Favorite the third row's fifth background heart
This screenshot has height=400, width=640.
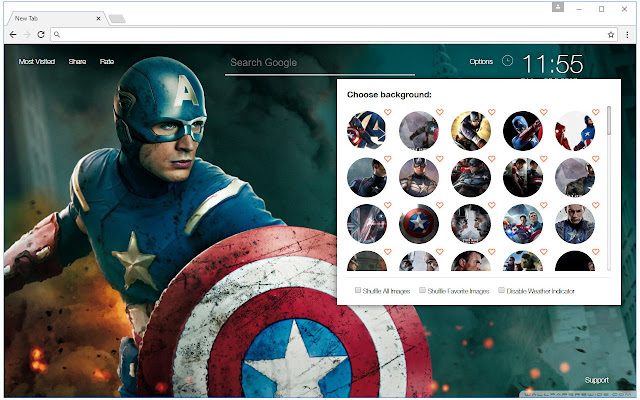click(x=596, y=205)
